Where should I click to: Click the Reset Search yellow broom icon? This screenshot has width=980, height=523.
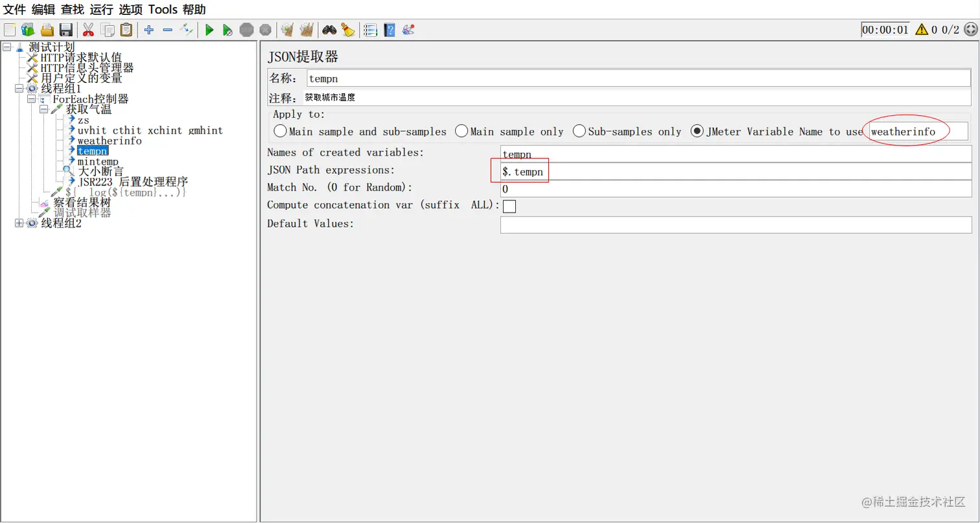pyautogui.click(x=348, y=30)
